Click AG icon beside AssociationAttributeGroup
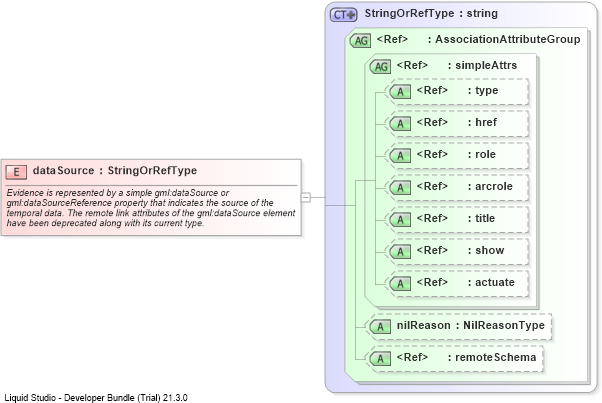Screen dimensions: 602x403 pyautogui.click(x=360, y=40)
